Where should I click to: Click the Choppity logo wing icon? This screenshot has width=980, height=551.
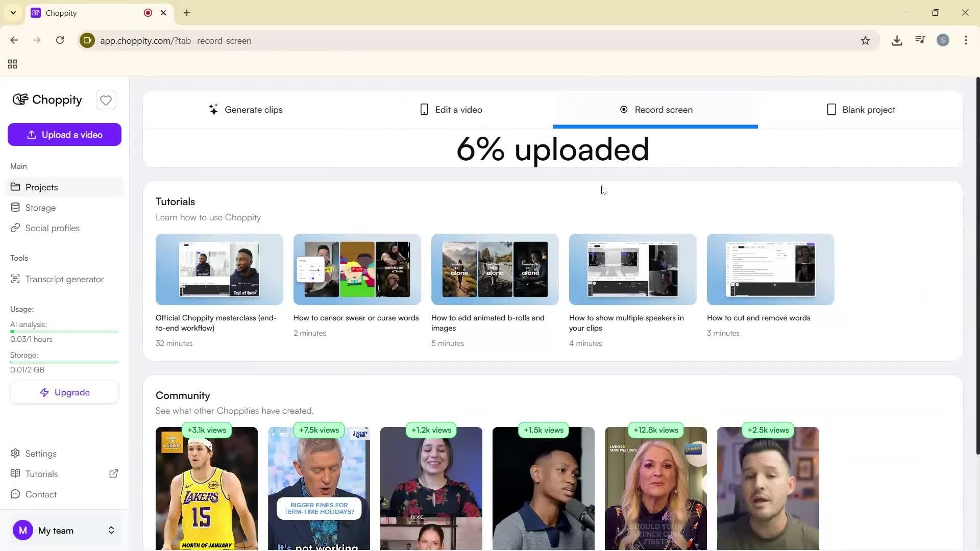20,99
